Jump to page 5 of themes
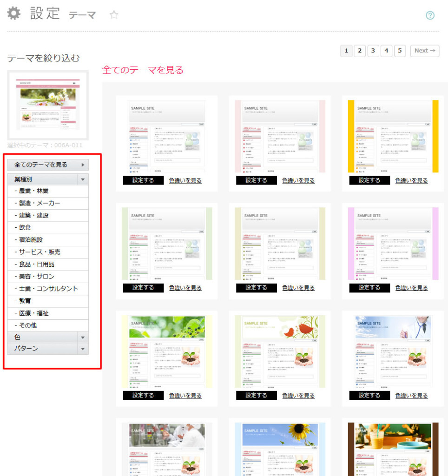448x476 pixels. tap(400, 51)
